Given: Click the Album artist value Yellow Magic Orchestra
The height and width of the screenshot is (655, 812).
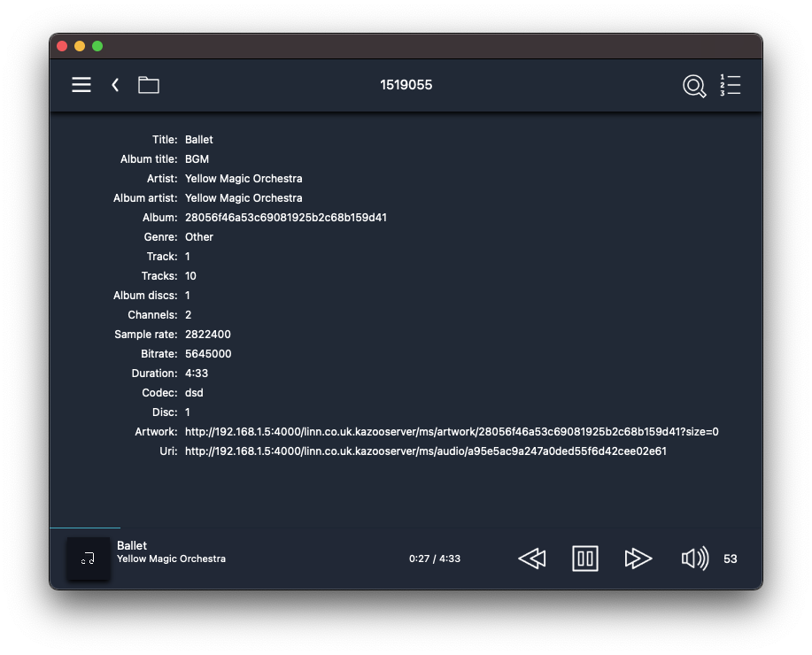Looking at the screenshot, I should pos(244,198).
